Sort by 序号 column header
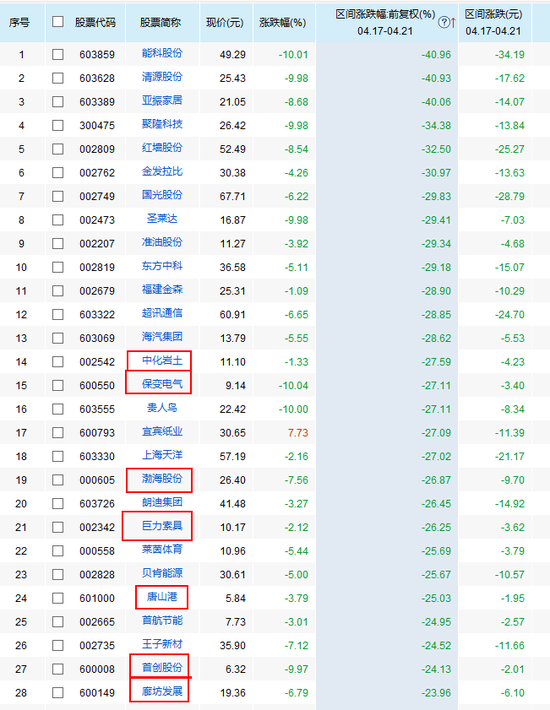The image size is (550, 710). pos(19,22)
